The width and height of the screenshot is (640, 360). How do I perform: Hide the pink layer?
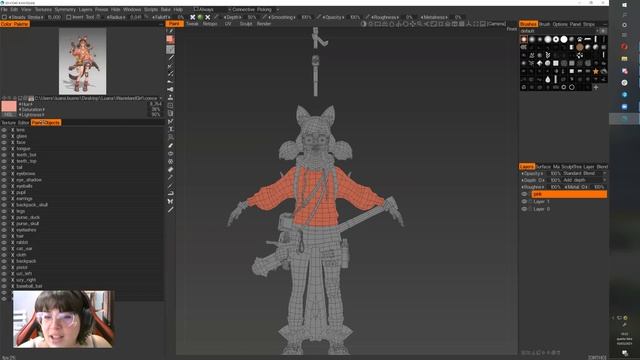524,194
